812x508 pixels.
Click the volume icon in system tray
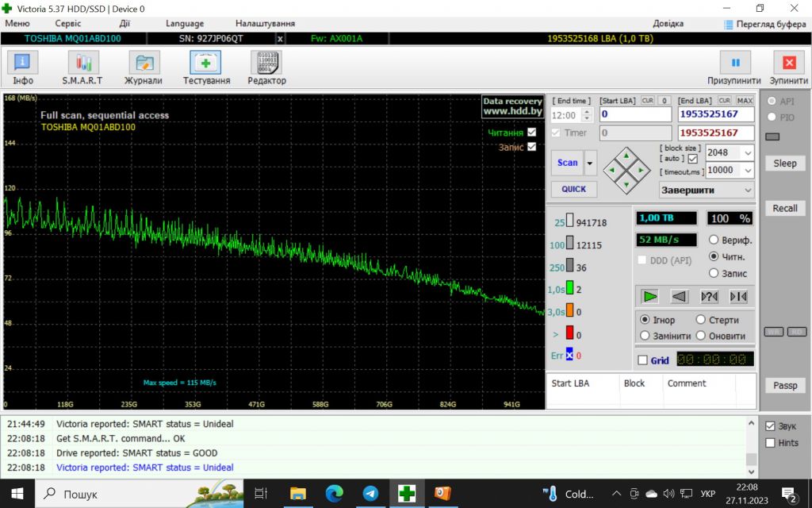668,494
